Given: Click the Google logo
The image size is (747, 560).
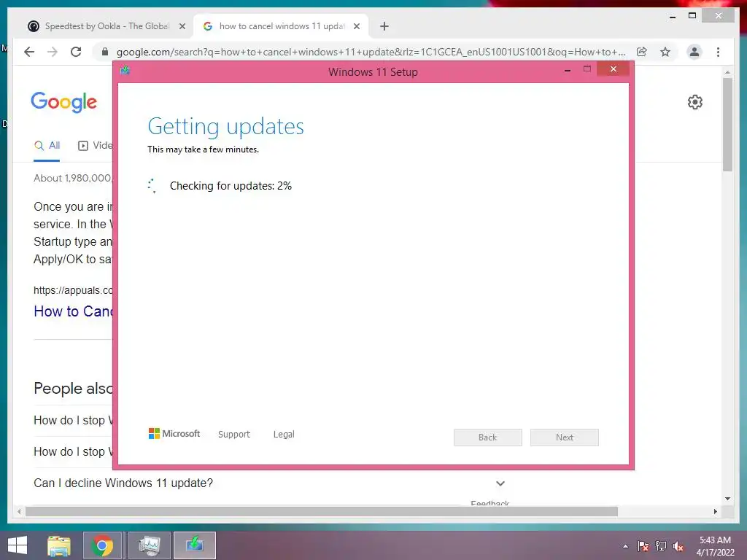Looking at the screenshot, I should [64, 102].
